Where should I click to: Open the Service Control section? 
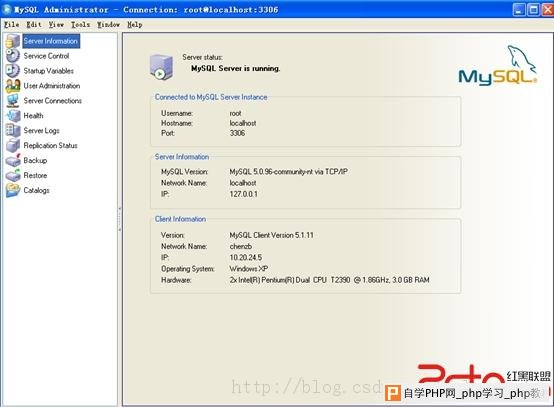coord(46,56)
